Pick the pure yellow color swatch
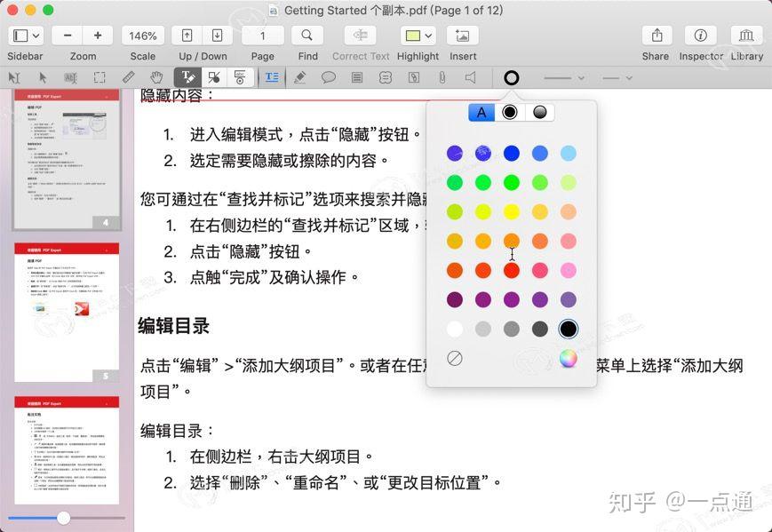 [512, 211]
